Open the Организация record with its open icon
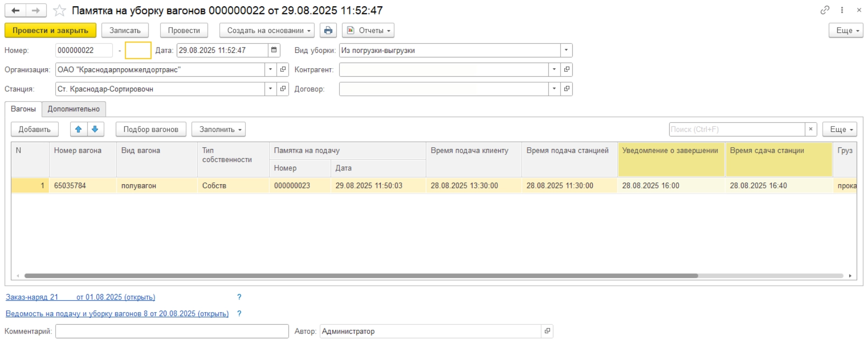The image size is (868, 341). click(283, 70)
